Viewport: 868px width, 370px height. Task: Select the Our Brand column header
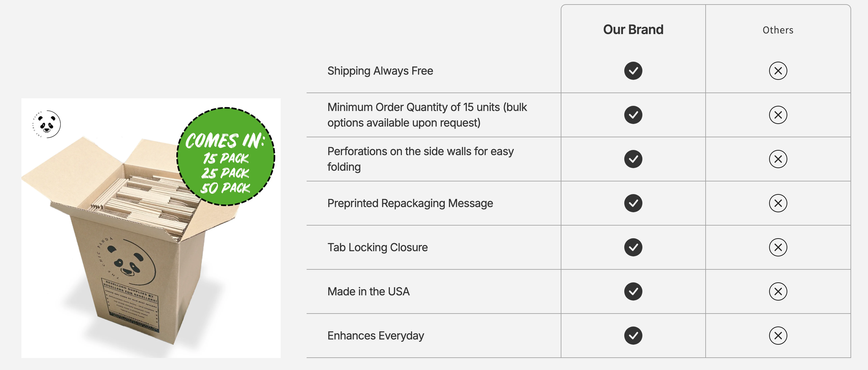tap(633, 30)
